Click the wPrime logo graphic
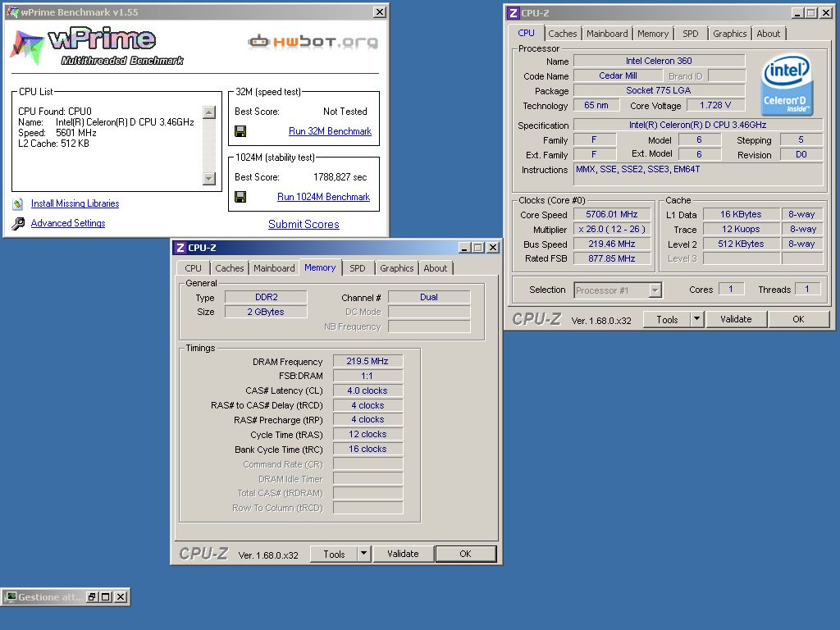Image resolution: width=840 pixels, height=630 pixels. pyautogui.click(x=97, y=46)
